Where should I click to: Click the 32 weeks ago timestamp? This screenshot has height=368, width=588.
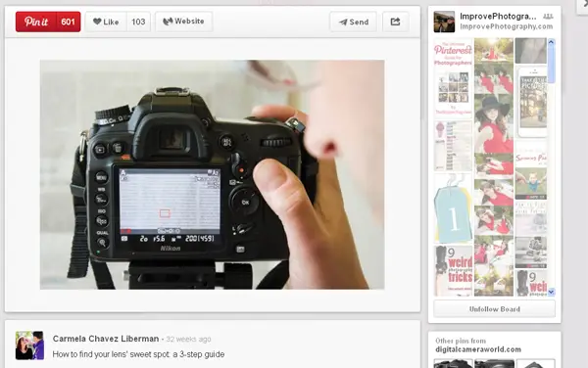point(188,340)
